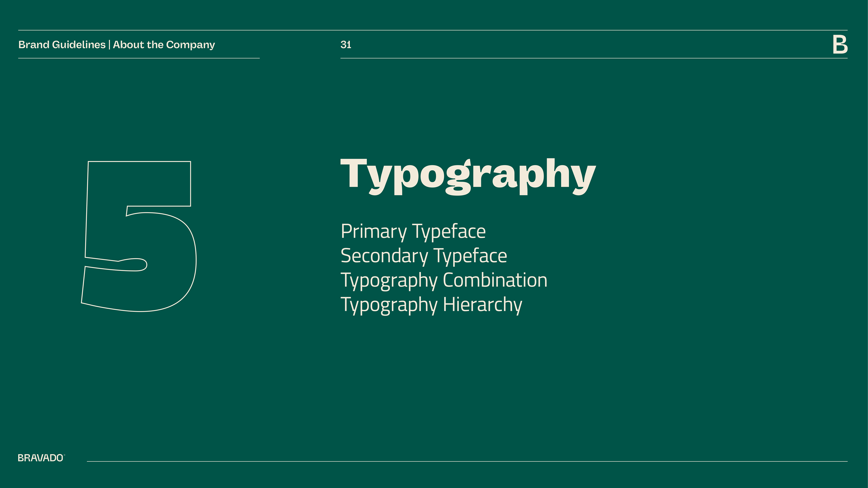Go to Typography Combination section
The height and width of the screenshot is (488, 868).
[x=444, y=280]
